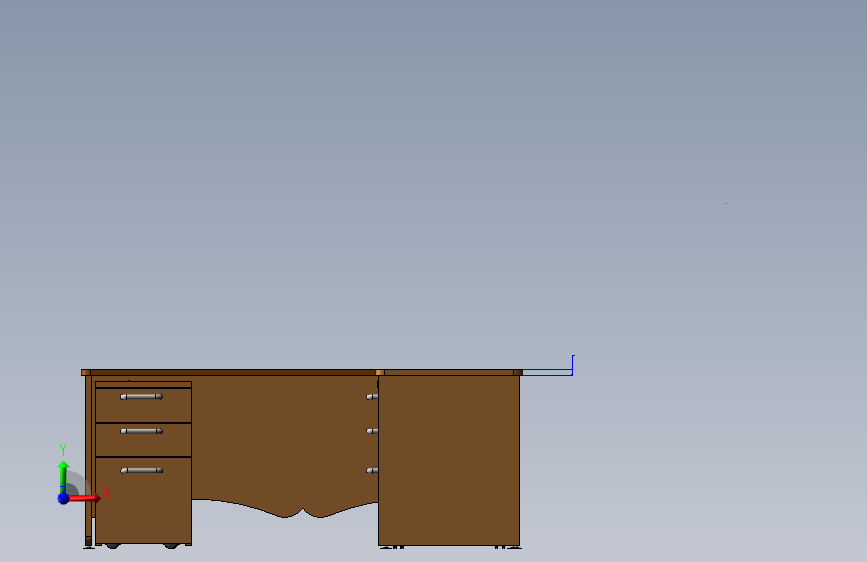Select the orange joint block on the desktop edge
This screenshot has width=867, height=562.
(x=380, y=372)
